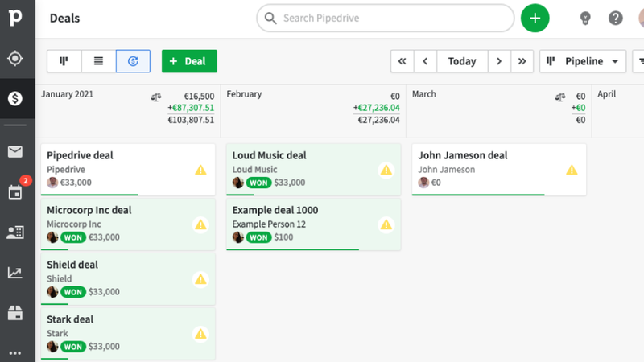Click the April month header

coord(607,94)
